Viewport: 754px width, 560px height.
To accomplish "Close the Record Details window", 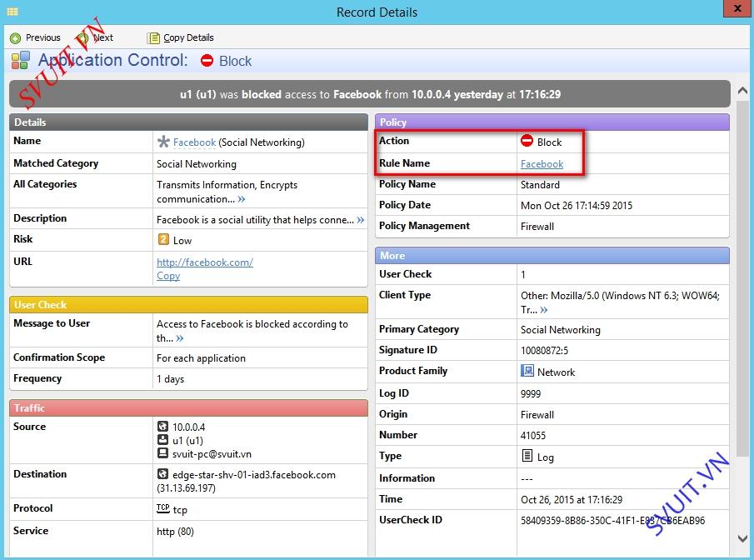I will [x=737, y=8].
